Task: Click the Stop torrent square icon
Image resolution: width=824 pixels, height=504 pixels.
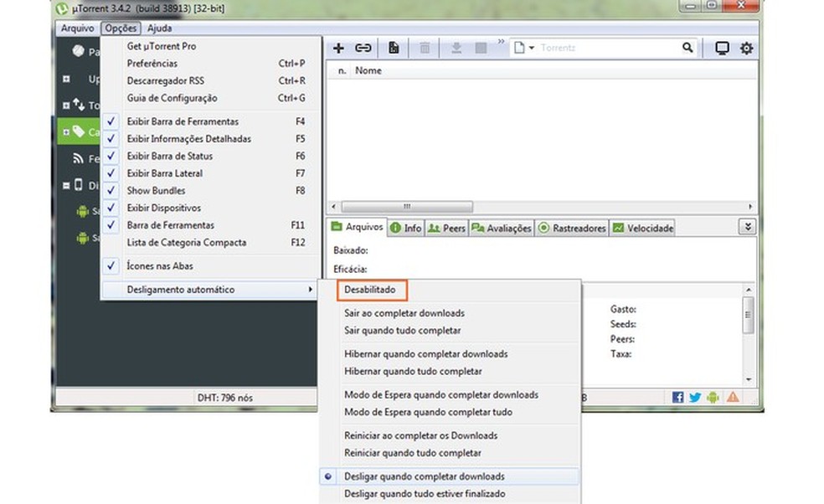Action: pyautogui.click(x=481, y=49)
